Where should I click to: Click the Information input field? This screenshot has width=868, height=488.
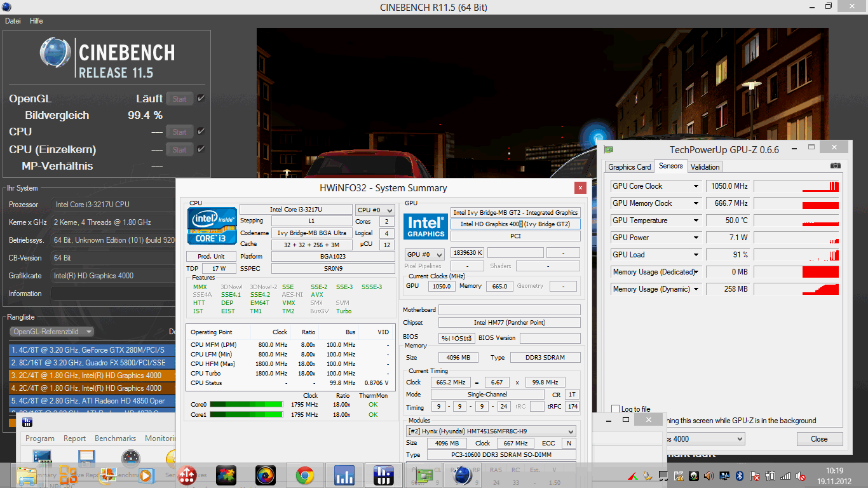(112, 294)
